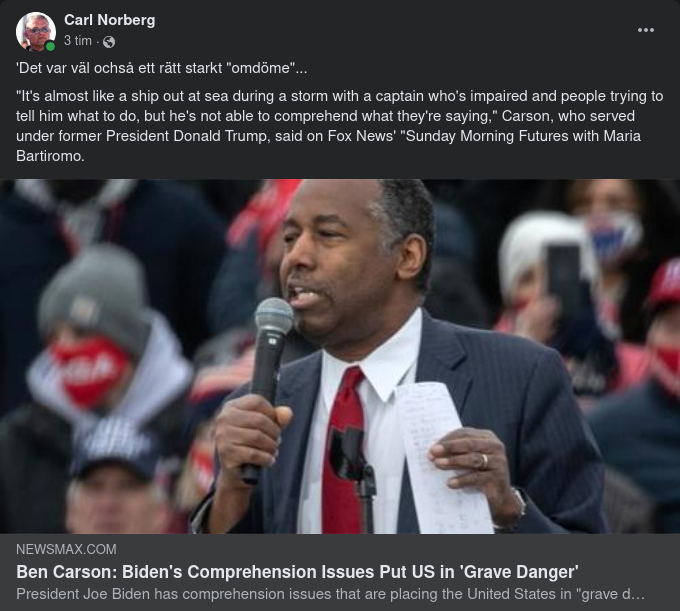
Task: Click the green online status dot
Action: (50, 46)
